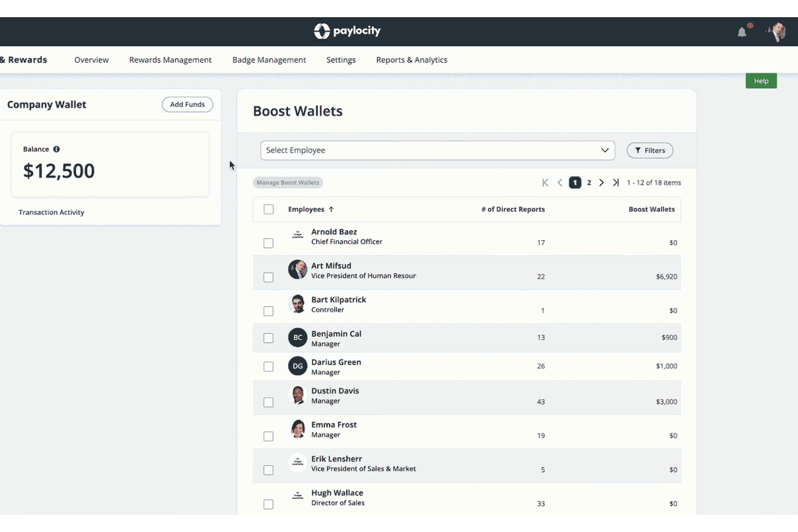Viewport: 798px width, 532px height.
Task: Jump to the last page of results
Action: (x=616, y=183)
